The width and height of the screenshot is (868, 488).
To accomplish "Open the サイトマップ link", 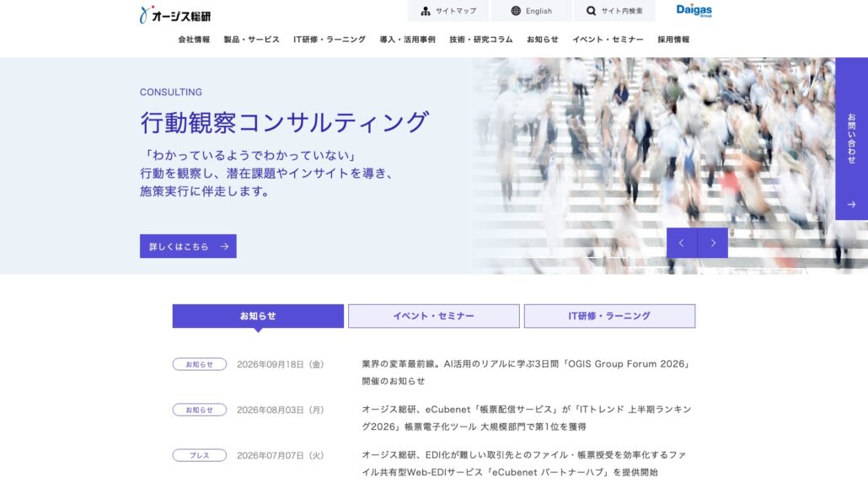I will pos(448,10).
